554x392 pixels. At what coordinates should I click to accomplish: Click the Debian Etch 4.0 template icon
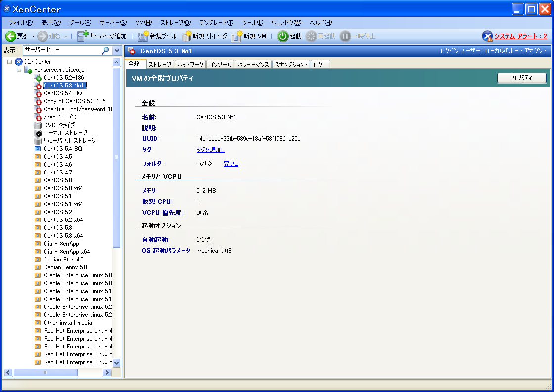coord(38,260)
